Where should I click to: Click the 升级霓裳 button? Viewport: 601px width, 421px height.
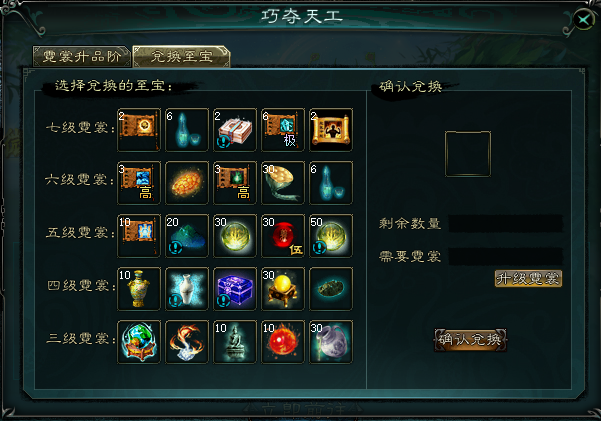click(x=528, y=278)
